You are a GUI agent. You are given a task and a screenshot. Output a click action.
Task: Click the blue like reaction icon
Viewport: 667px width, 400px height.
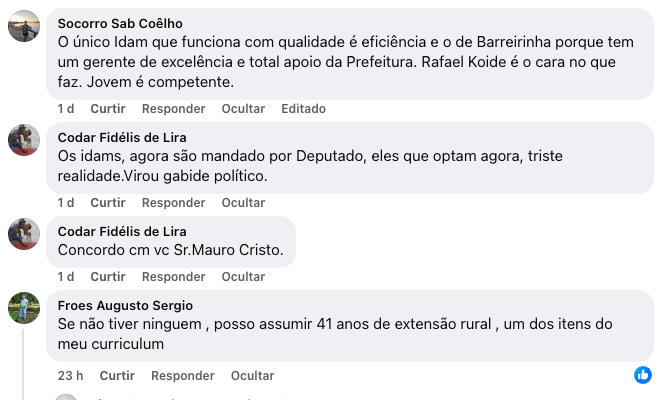[642, 375]
